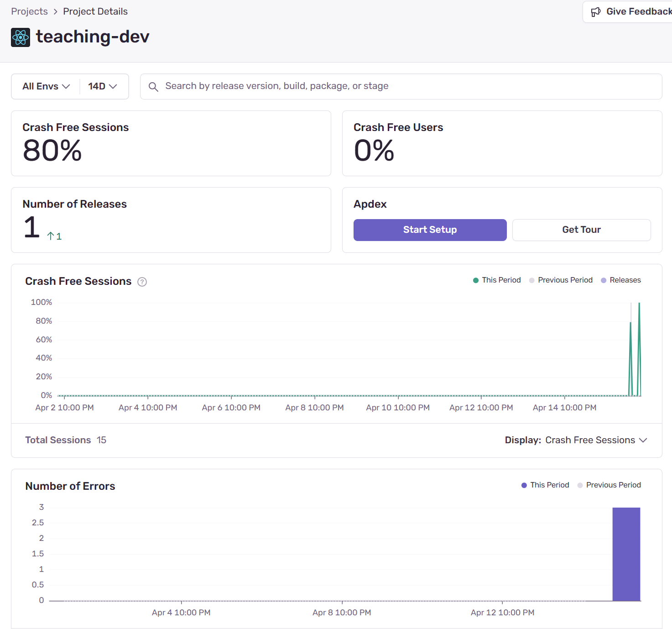
Task: Click the React logo beside teaching-dev
Action: 20,37
